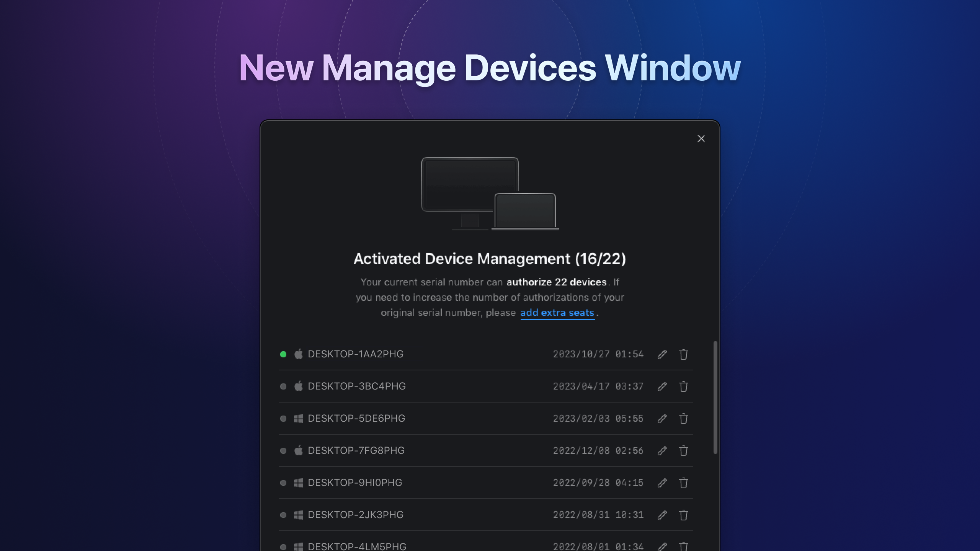Click the trash icon beside DESKTOP-4LM5PHG

683,546
